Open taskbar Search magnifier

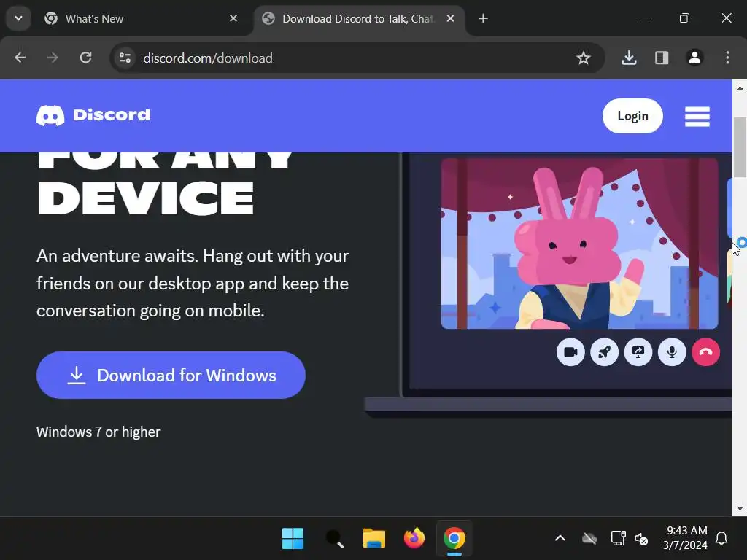pyautogui.click(x=334, y=539)
